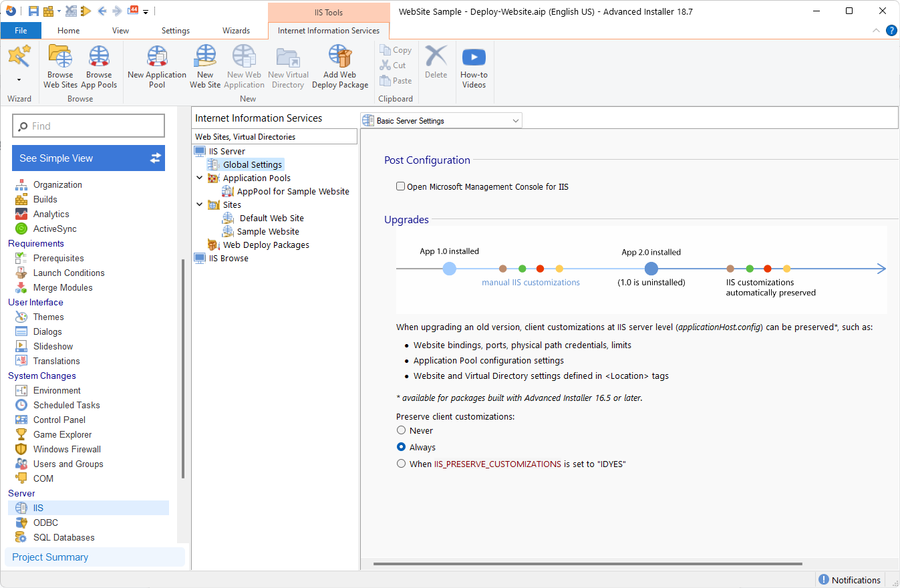Open the Themes page
This screenshot has width=900, height=588.
click(x=49, y=317)
